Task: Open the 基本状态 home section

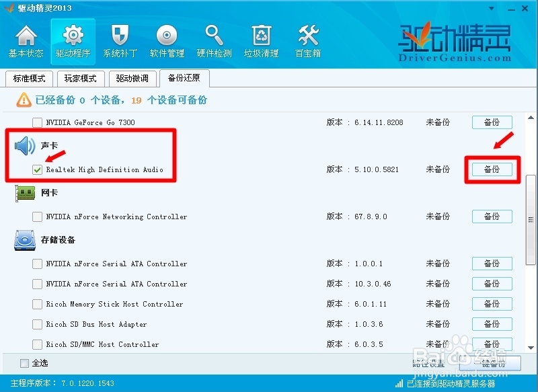Action: (26, 42)
